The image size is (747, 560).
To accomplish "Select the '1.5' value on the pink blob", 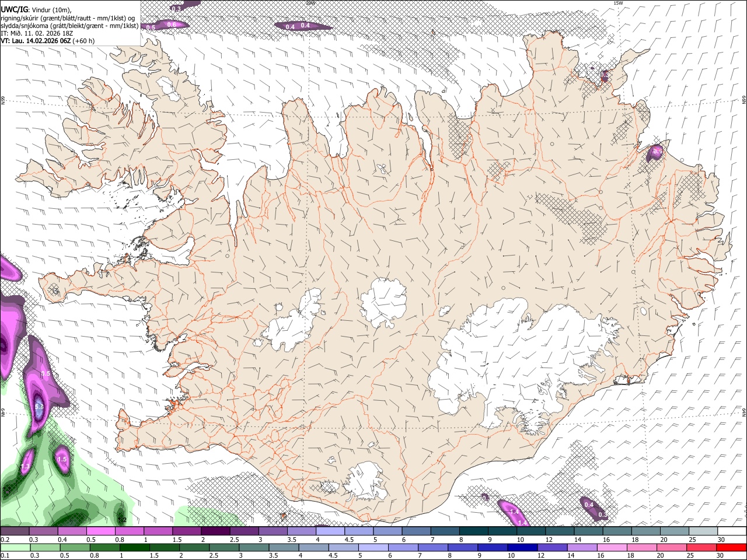I will (x=63, y=460).
